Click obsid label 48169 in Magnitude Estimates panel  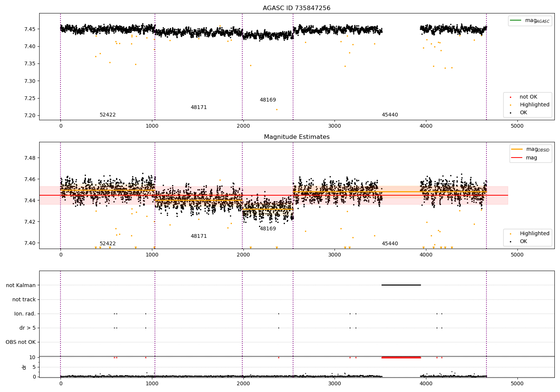[x=268, y=229]
